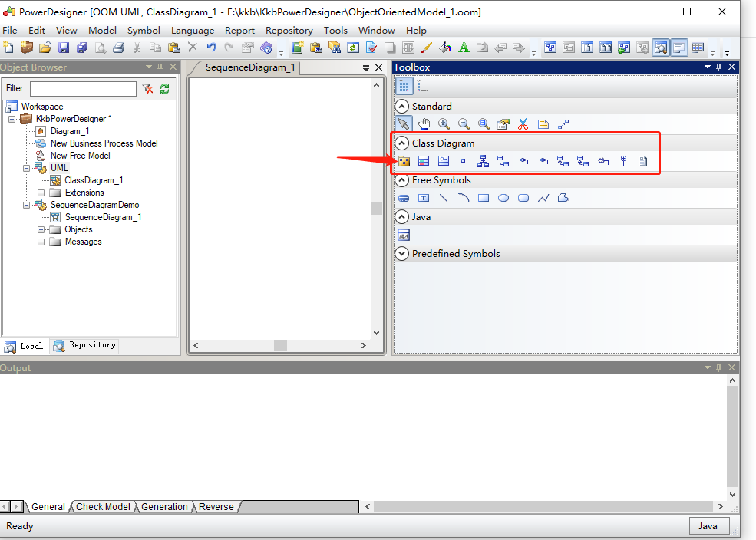
Task: Select the Ellipse shape in Free Symbols
Action: (x=502, y=198)
